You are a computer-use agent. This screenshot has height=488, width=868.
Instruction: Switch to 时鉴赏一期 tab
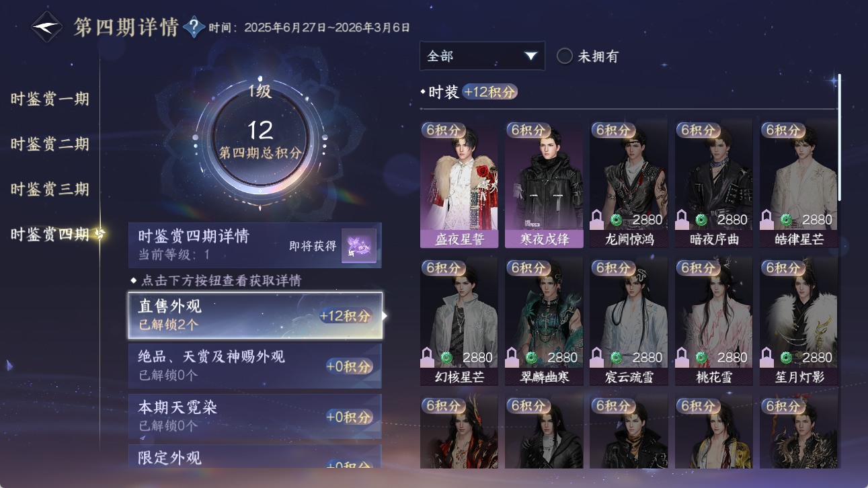coord(50,99)
